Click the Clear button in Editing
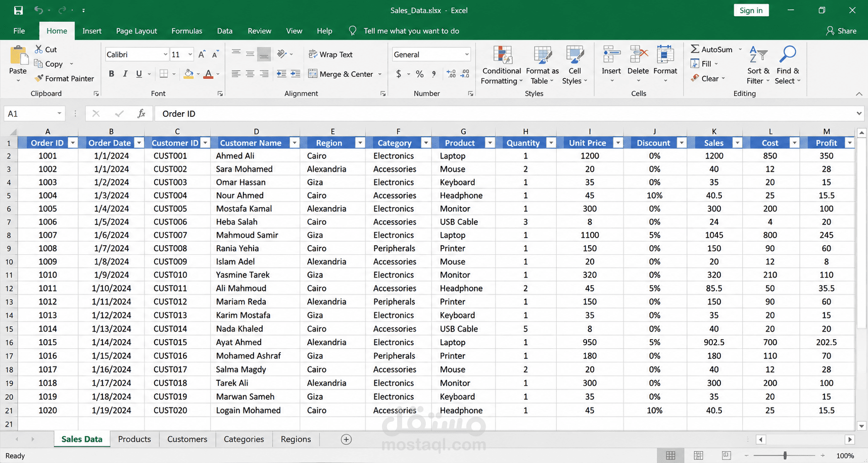 (705, 78)
